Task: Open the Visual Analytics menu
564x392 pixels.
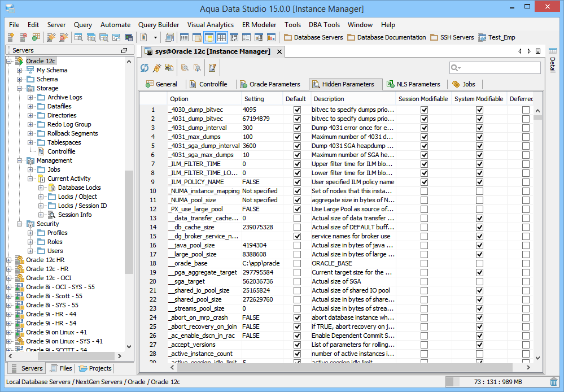Action: click(211, 25)
